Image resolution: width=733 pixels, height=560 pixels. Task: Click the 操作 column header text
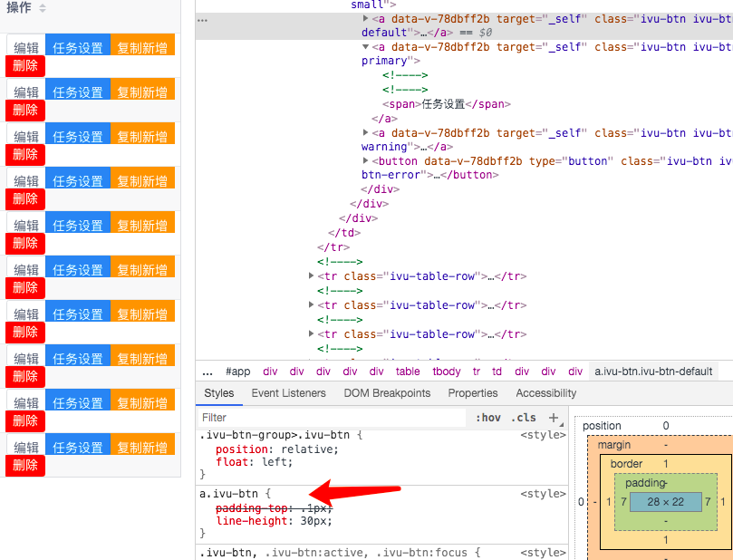[19, 8]
